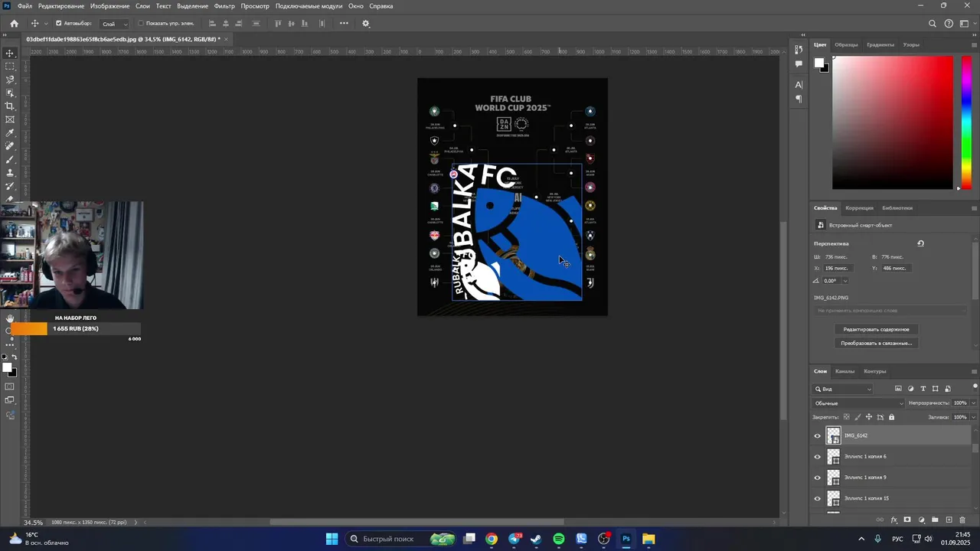This screenshot has height=551, width=980.
Task: Hide the Эллипс 1 копия 9 layer
Action: [817, 478]
